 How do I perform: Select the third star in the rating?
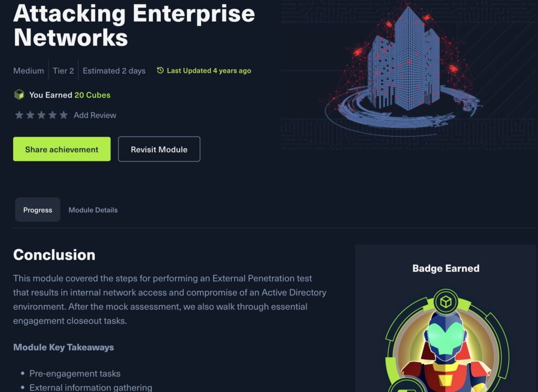coord(41,114)
